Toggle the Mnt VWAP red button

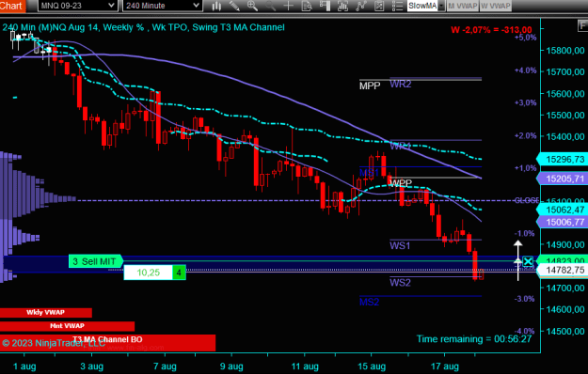coord(67,326)
